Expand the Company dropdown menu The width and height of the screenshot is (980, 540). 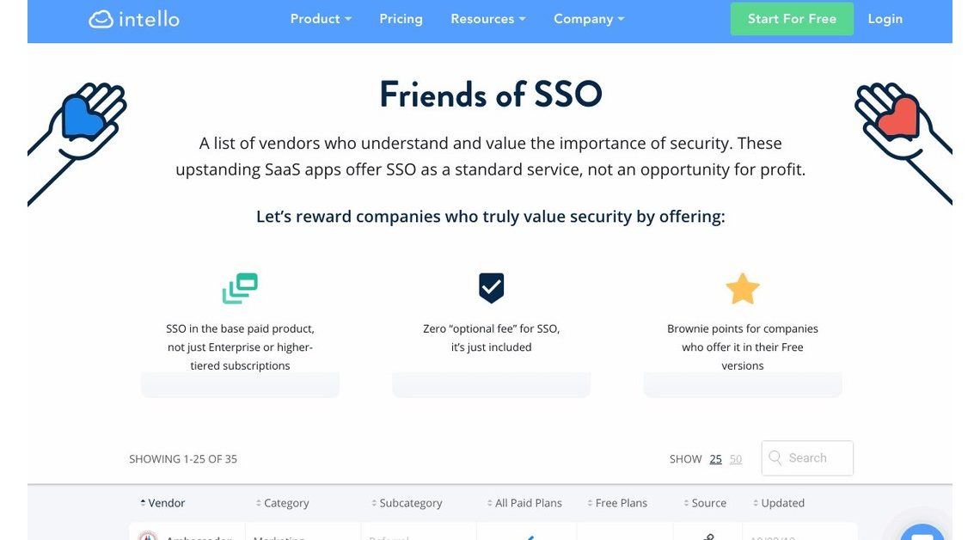click(x=589, y=19)
